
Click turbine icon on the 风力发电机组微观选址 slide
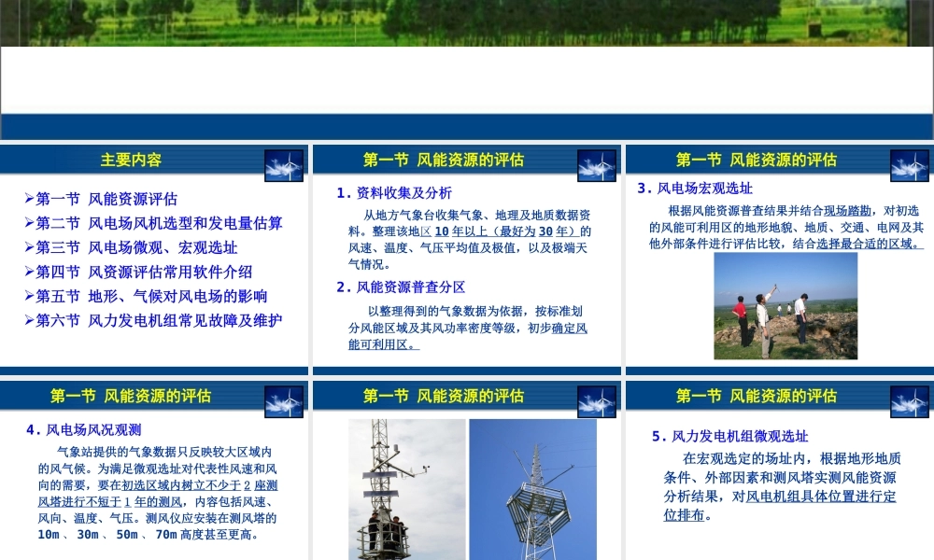[x=909, y=401]
